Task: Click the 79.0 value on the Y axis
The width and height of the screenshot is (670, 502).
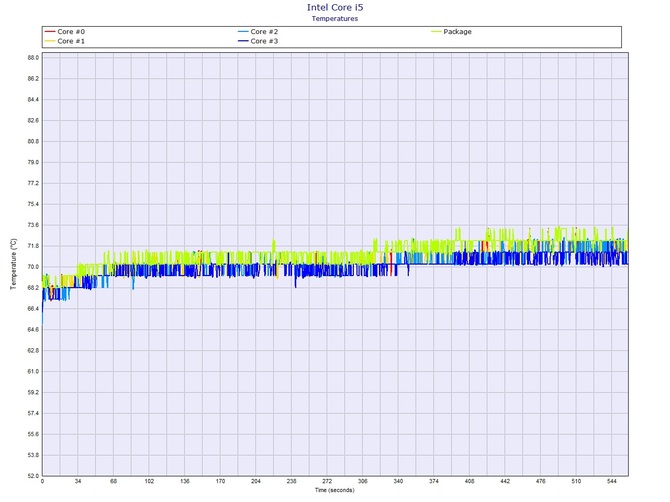Action: coord(33,162)
